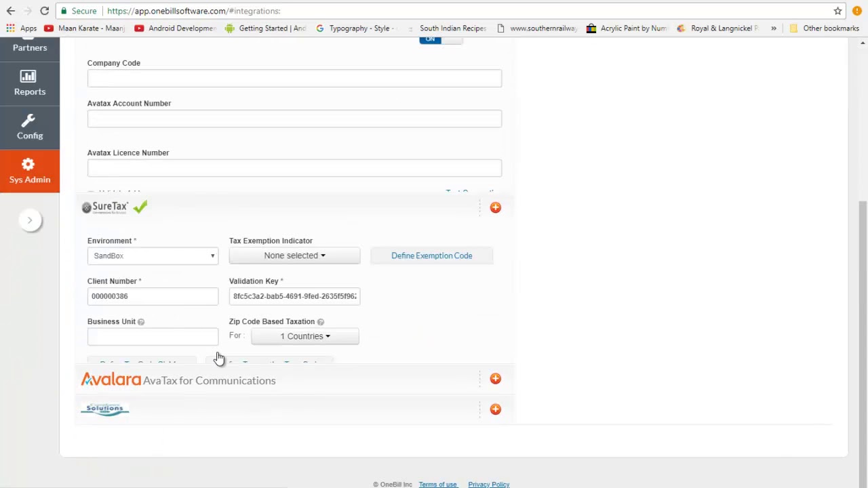Open the Terms of use link
The image size is (868, 488).
click(438, 484)
